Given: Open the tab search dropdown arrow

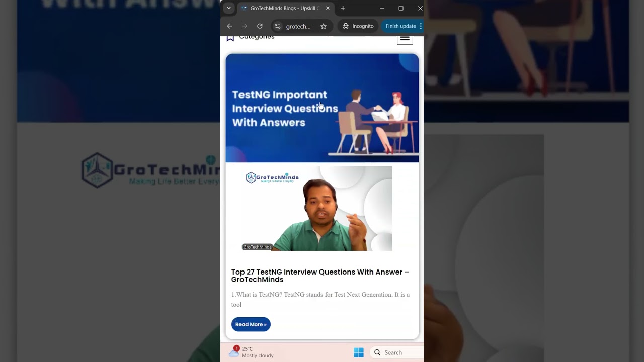Looking at the screenshot, I should tap(229, 8).
